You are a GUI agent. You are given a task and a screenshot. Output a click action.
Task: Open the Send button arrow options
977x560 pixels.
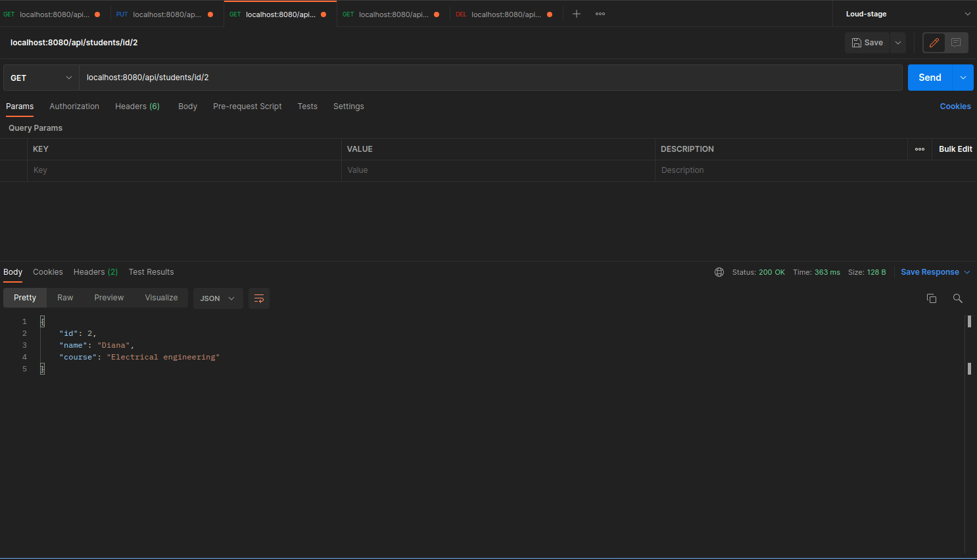[963, 78]
